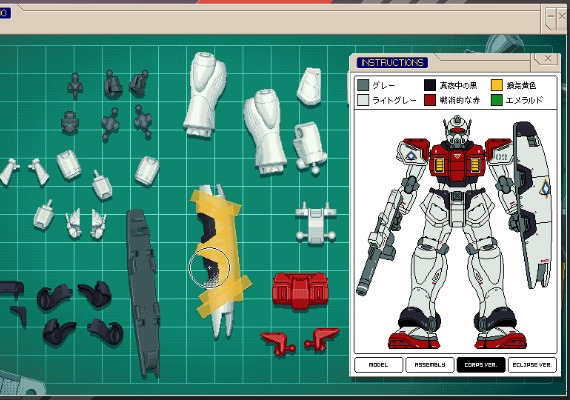Select the CORPS VER. tab
This screenshot has height=400, width=570.
click(x=481, y=365)
